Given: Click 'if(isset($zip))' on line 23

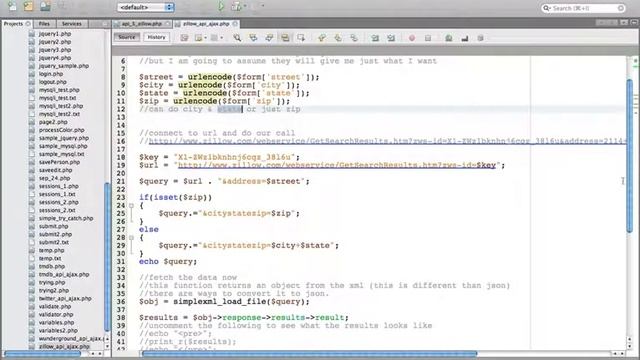Looking at the screenshot, I should tap(175, 197).
